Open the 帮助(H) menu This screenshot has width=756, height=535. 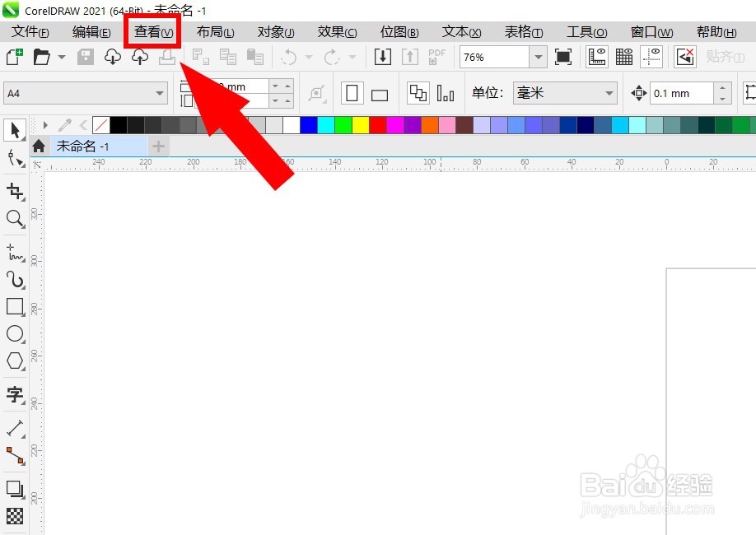point(716,32)
